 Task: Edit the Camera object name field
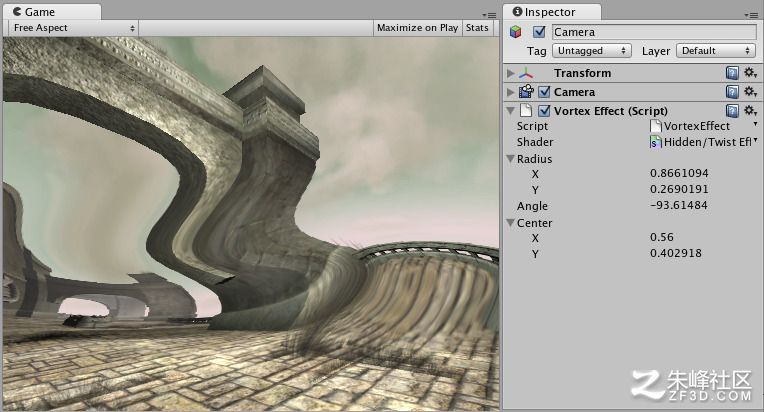[654, 32]
